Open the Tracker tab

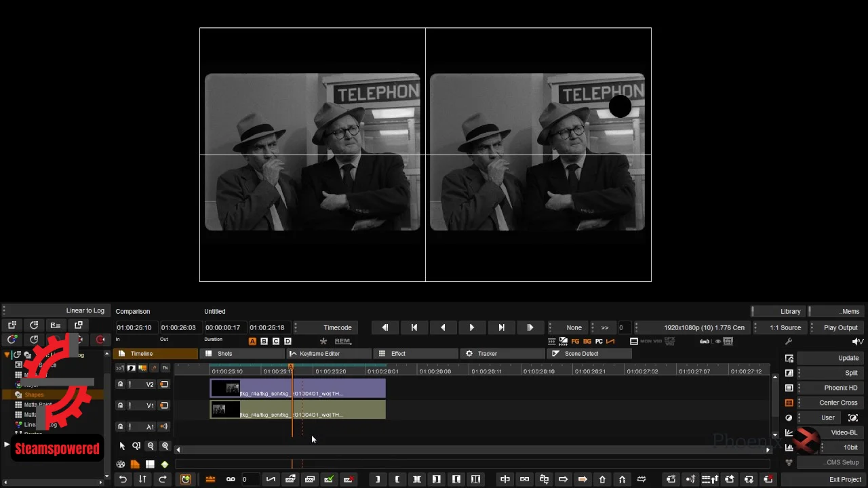(x=503, y=354)
